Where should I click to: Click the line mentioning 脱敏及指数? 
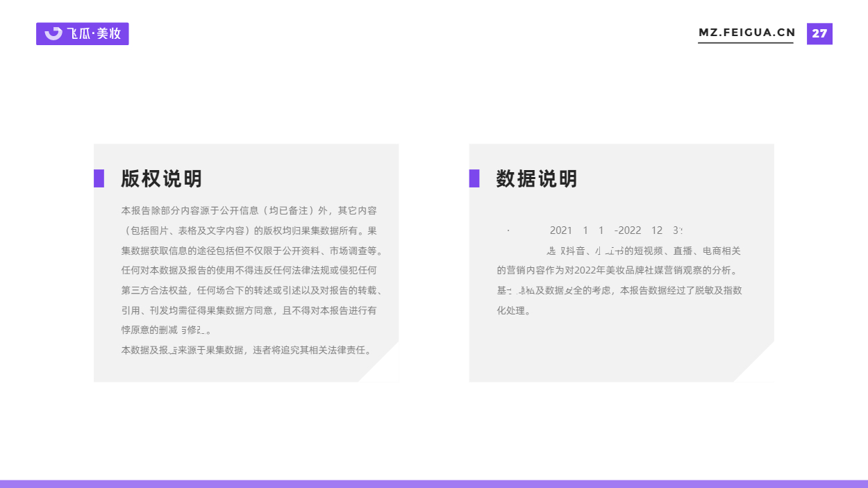tap(619, 290)
